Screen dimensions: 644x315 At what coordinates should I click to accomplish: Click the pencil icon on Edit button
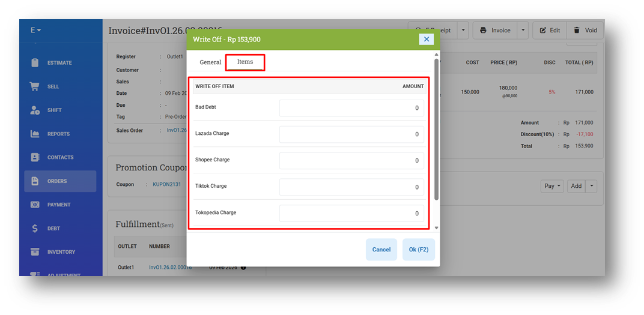(x=543, y=31)
